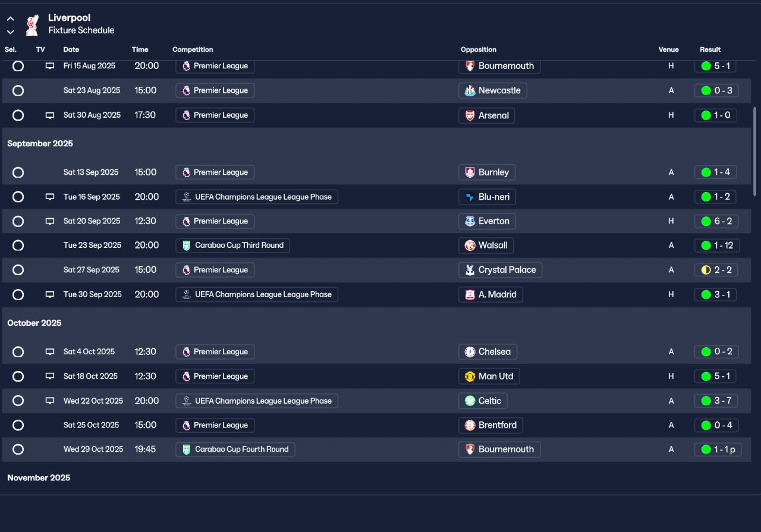Open the 6 - 2 result against Everton
761x532 pixels.
(716, 221)
